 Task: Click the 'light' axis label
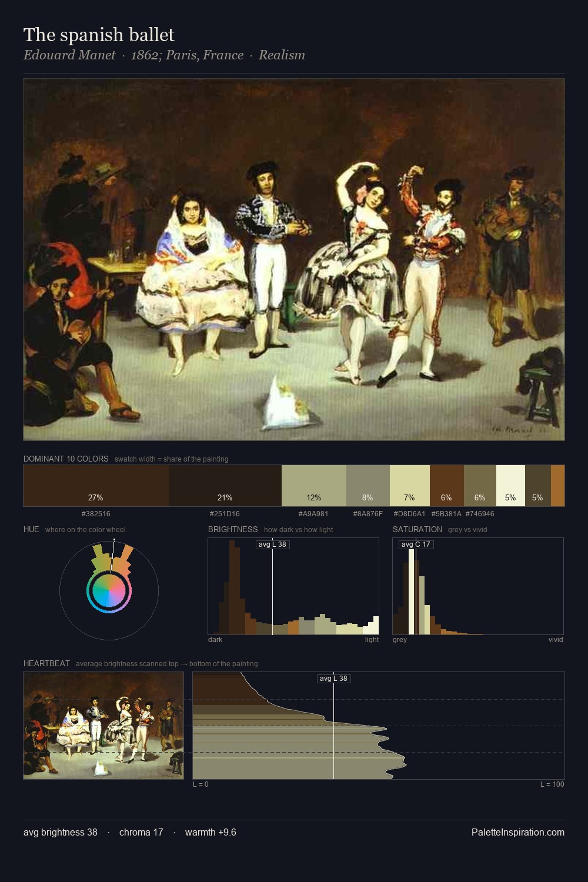click(x=372, y=640)
